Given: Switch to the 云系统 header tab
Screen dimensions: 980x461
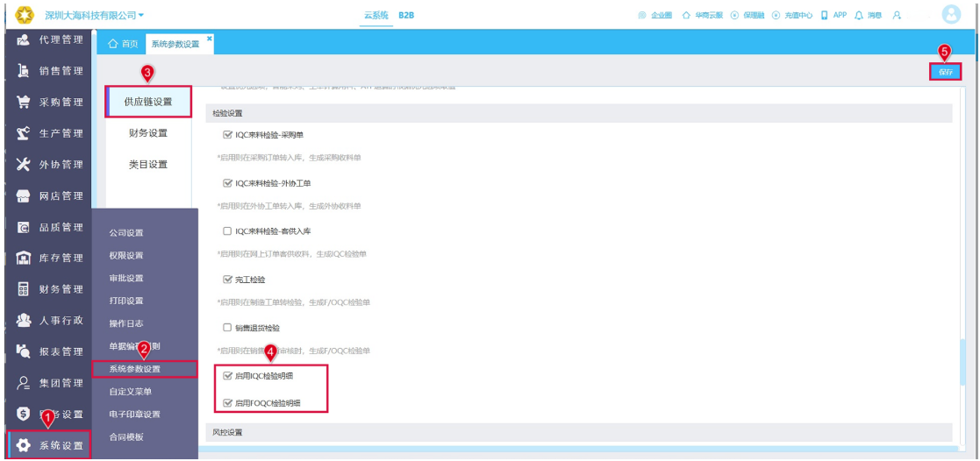Looking at the screenshot, I should click(x=376, y=15).
